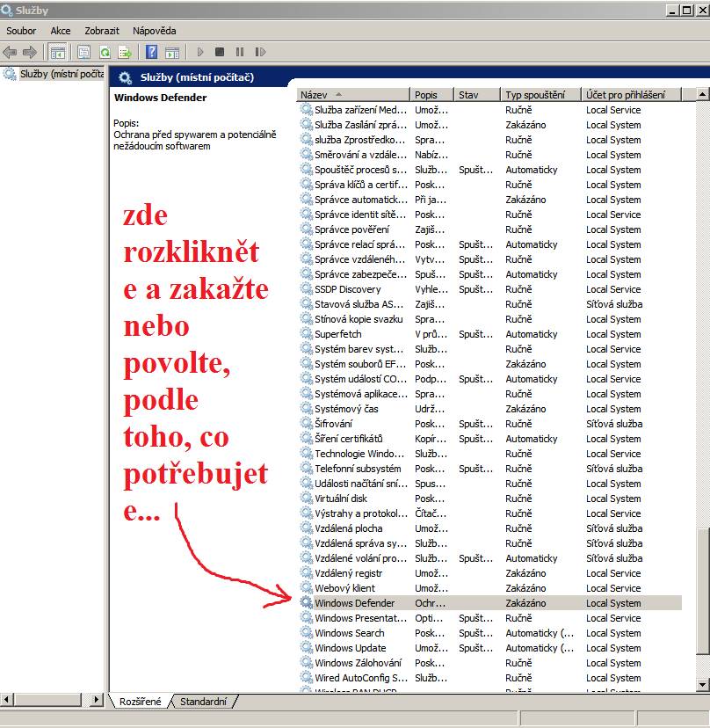
Task: Open the Nápověda menu
Action: click(154, 31)
